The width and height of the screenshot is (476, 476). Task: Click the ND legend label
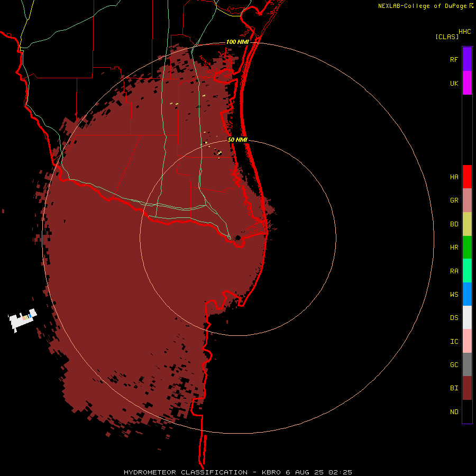tap(454, 412)
